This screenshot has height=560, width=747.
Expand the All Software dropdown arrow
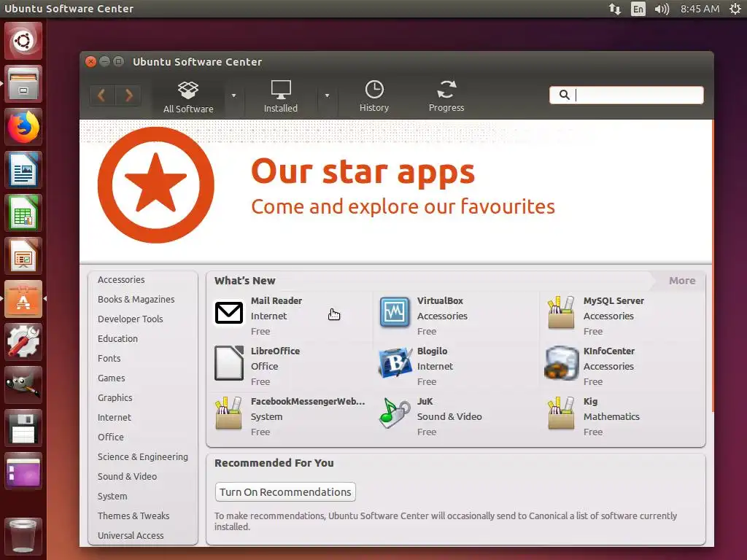234,96
